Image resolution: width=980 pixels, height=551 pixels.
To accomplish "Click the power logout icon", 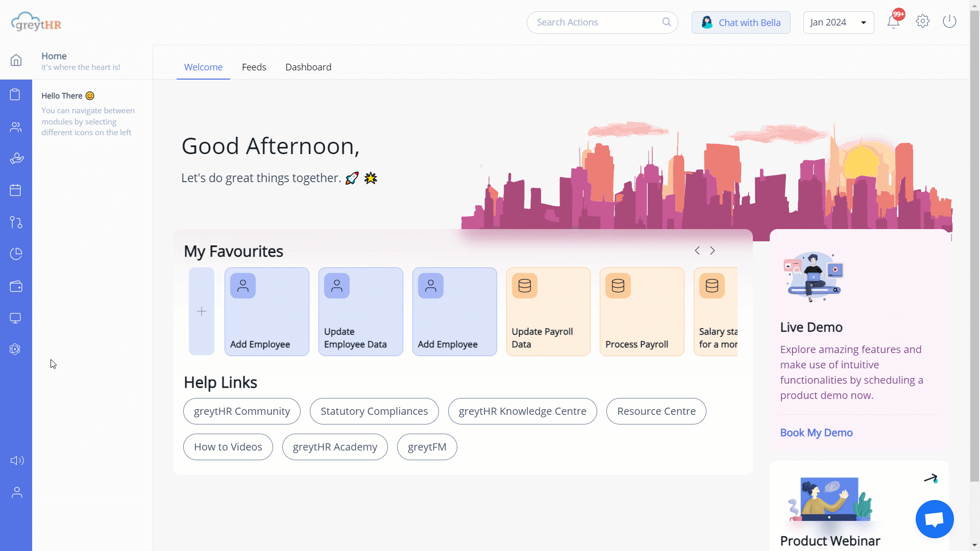I will [x=949, y=21].
